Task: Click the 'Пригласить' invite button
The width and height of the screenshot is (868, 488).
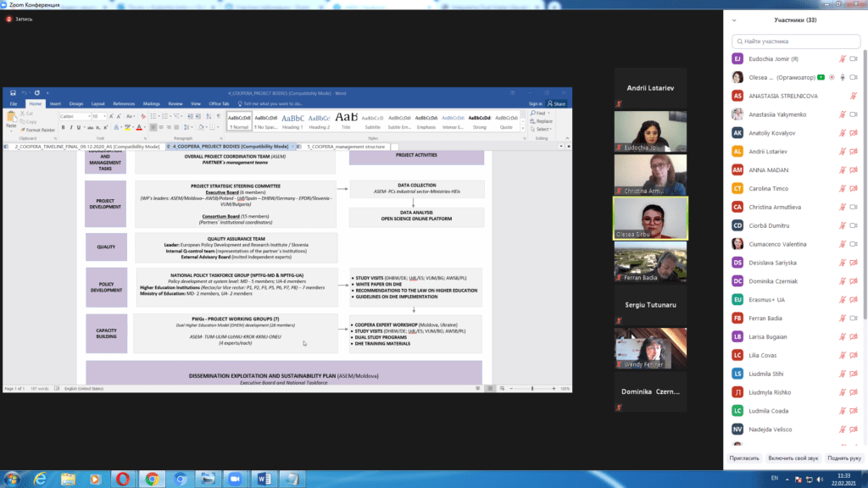Action: pos(745,457)
